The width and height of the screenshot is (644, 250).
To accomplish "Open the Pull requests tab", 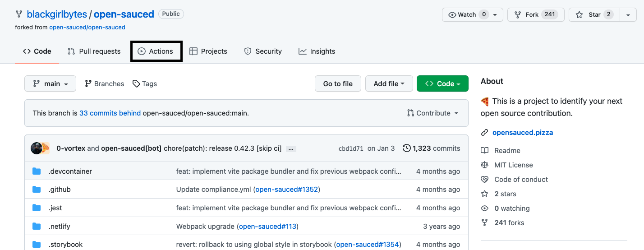I will (94, 51).
